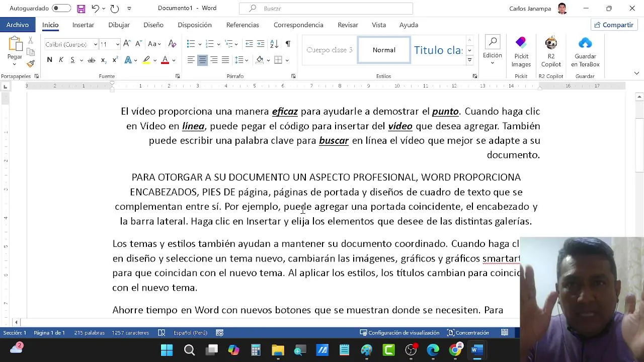The width and height of the screenshot is (644, 362).
Task: Open Pickit Images add-in
Action: 521,52
